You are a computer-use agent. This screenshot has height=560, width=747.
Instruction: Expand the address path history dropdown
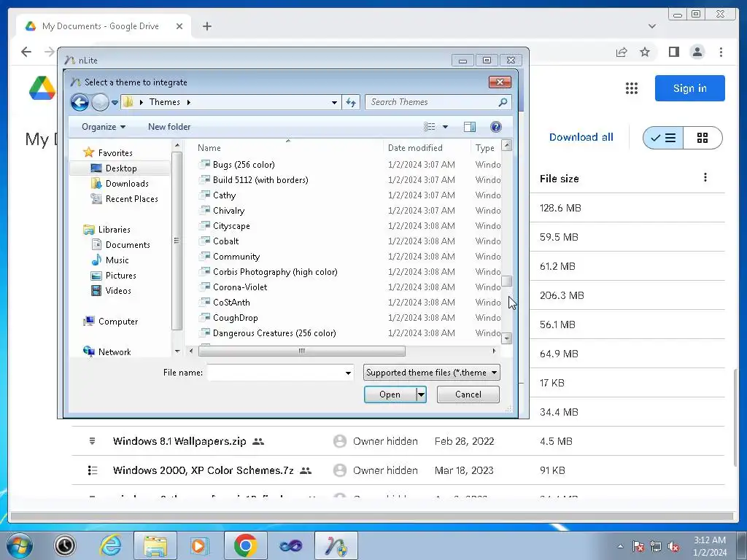click(x=334, y=102)
